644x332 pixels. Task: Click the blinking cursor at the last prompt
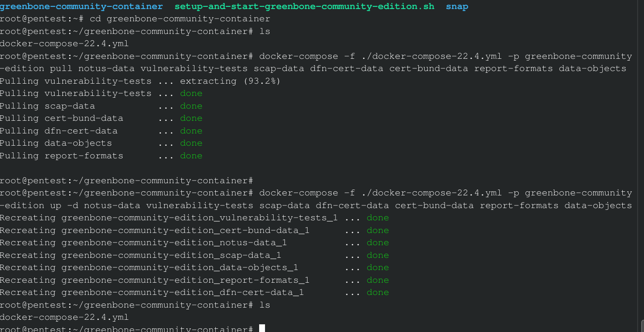(x=262, y=329)
